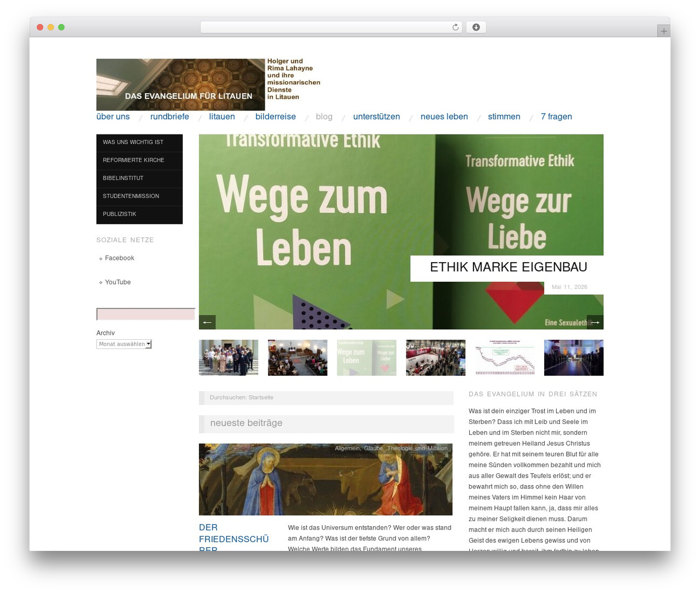Screen dimensions: 700x593
Task: Open the Ethik Marke Eigenbau slide title
Action: pyautogui.click(x=509, y=267)
